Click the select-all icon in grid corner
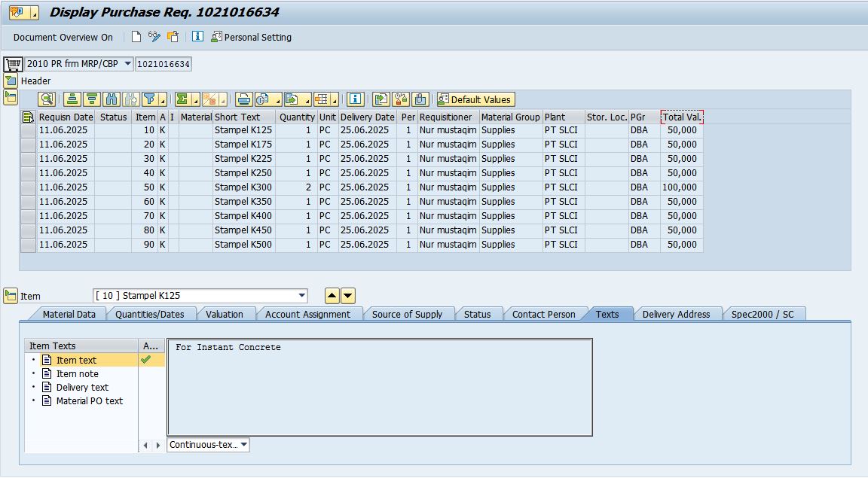 tap(28, 117)
